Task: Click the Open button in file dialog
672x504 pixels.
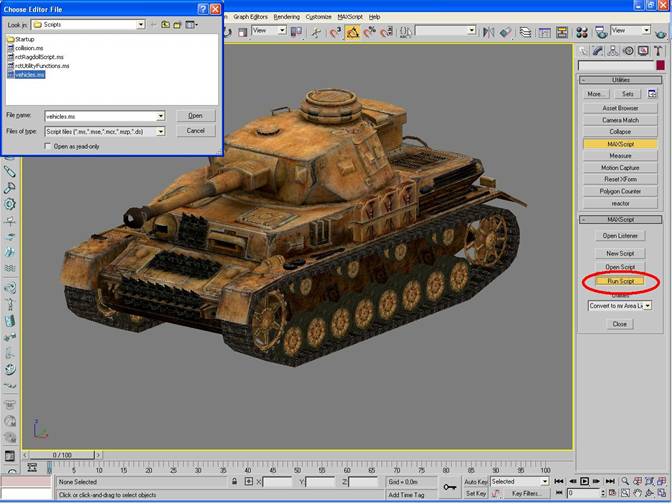Action: pyautogui.click(x=195, y=116)
